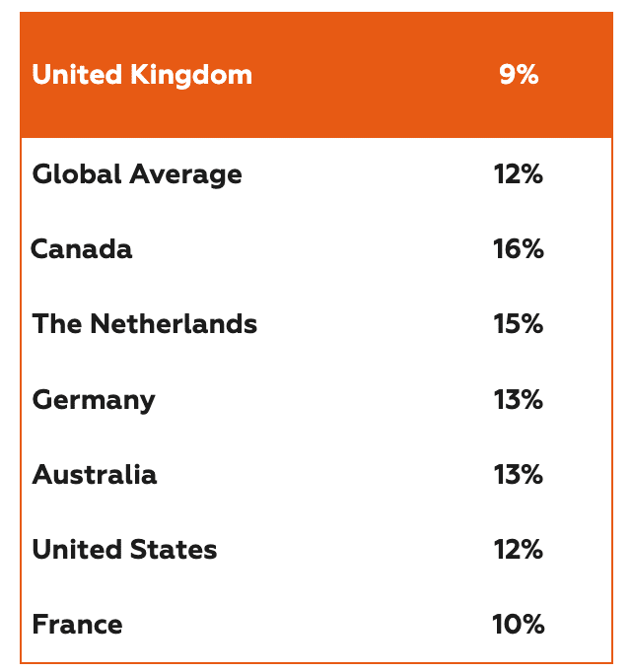Viewport: 631px width, 672px height.
Task: Click the Canada row label
Action: pyautogui.click(x=82, y=249)
